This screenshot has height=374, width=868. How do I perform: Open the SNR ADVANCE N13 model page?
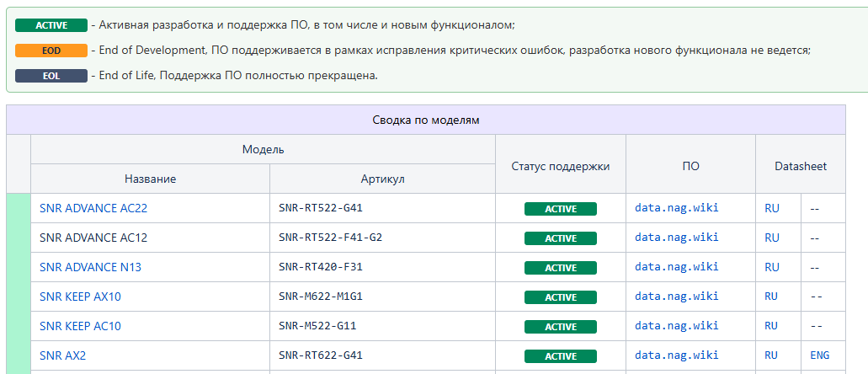[x=90, y=267]
